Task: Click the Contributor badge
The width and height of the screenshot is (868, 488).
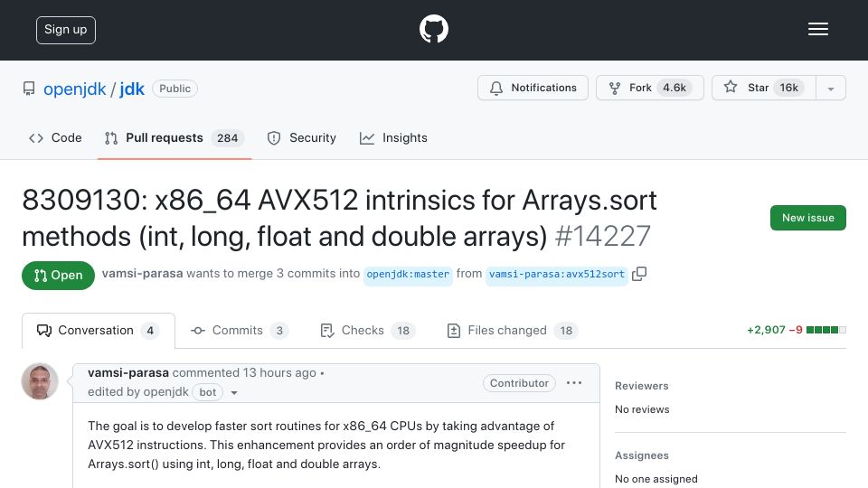Action: click(519, 383)
